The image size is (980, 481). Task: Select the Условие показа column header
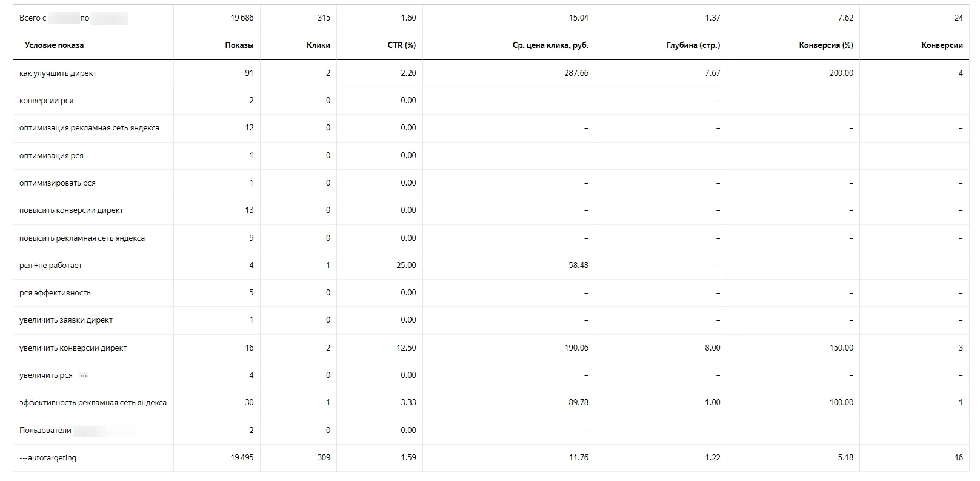point(55,45)
